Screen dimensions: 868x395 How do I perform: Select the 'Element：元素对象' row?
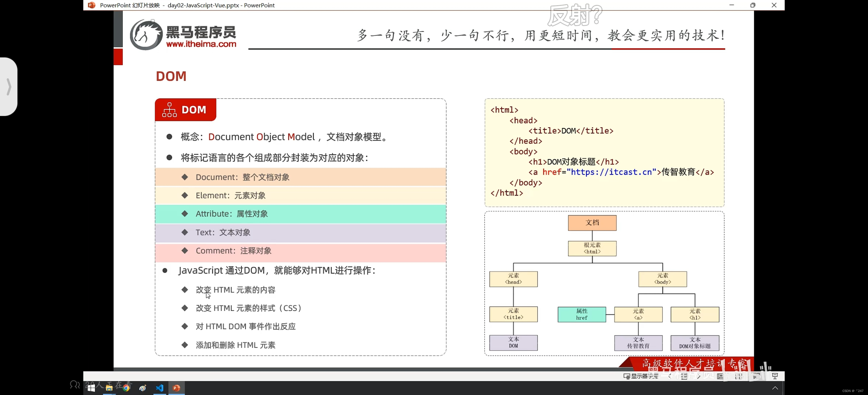click(x=301, y=195)
